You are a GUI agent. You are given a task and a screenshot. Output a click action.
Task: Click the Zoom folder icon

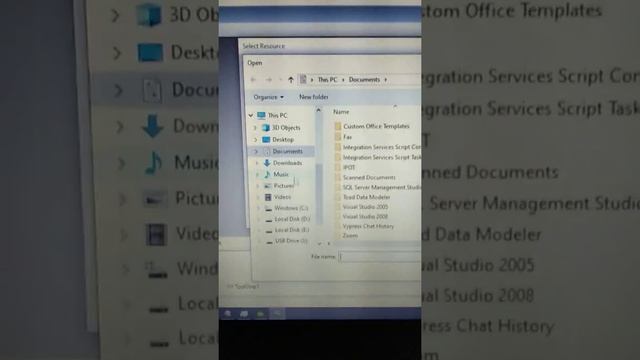tap(338, 236)
